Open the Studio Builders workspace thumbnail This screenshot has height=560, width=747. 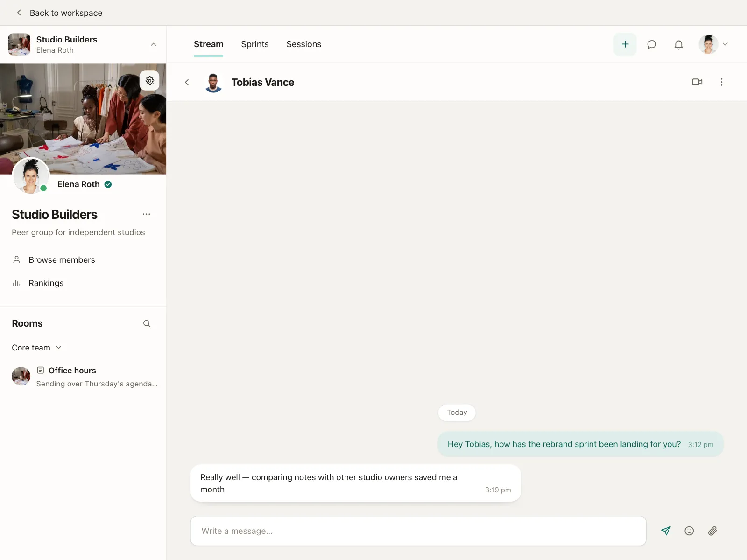tap(19, 44)
